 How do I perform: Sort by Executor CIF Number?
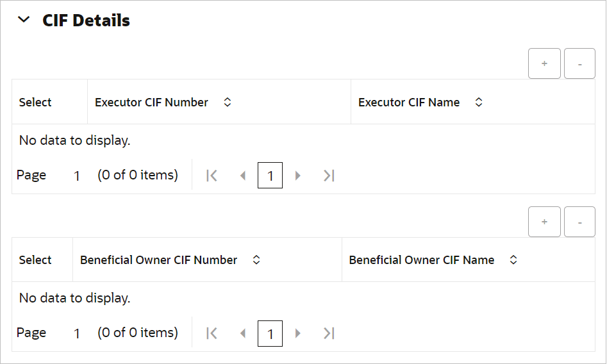[227, 103]
